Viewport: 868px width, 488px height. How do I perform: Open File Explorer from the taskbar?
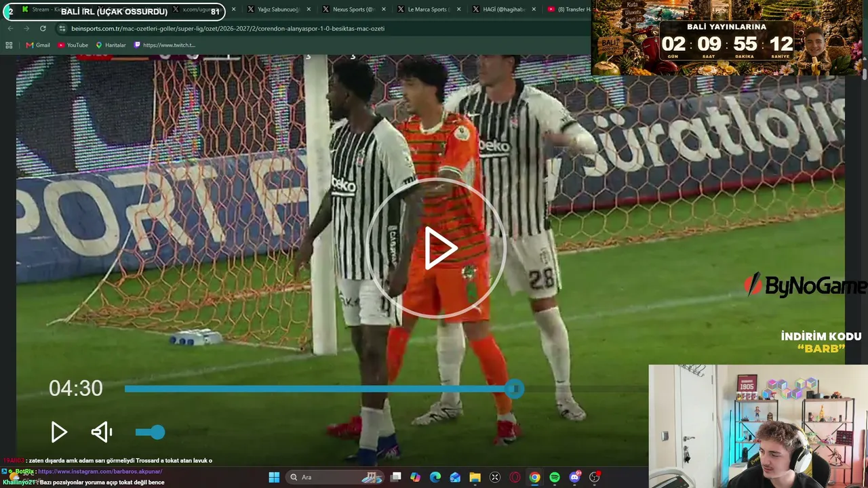[475, 477]
